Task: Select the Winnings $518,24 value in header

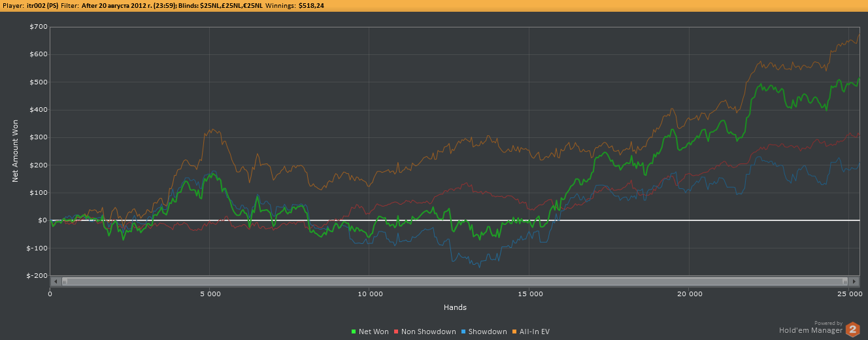Action: [311, 5]
